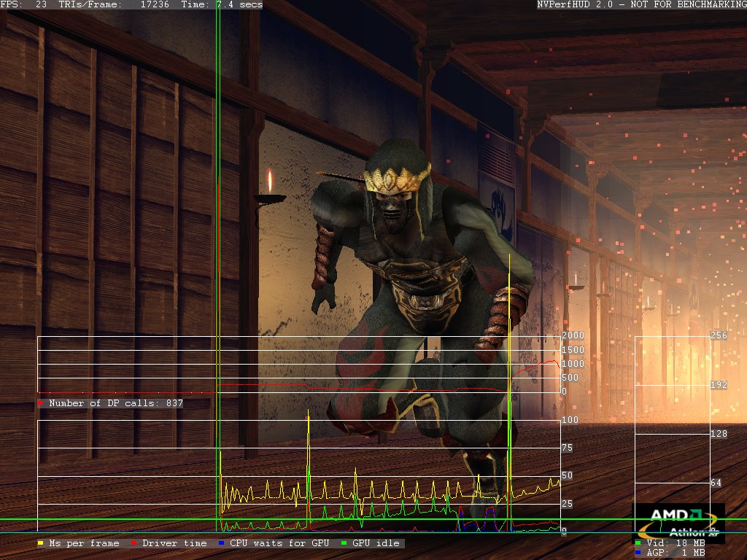This screenshot has width=747, height=560.
Task: Click the 'Number of DP calls: 837' label
Action: click(116, 403)
